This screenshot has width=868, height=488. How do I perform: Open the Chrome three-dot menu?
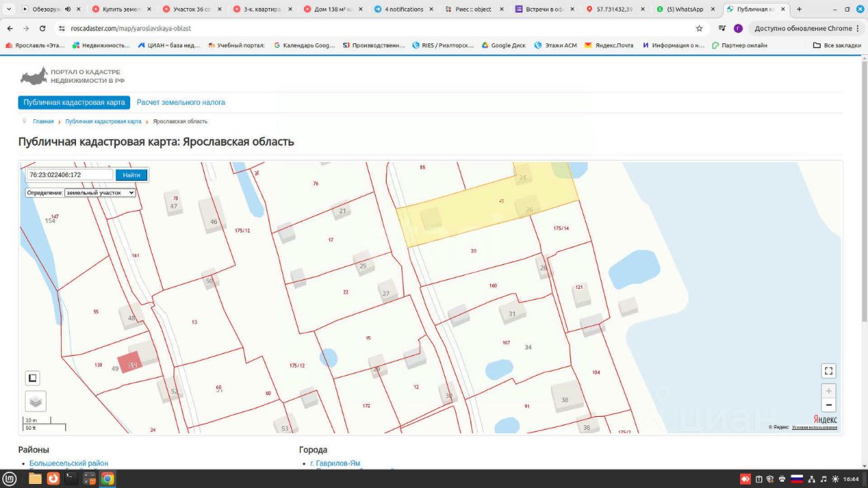(x=858, y=28)
